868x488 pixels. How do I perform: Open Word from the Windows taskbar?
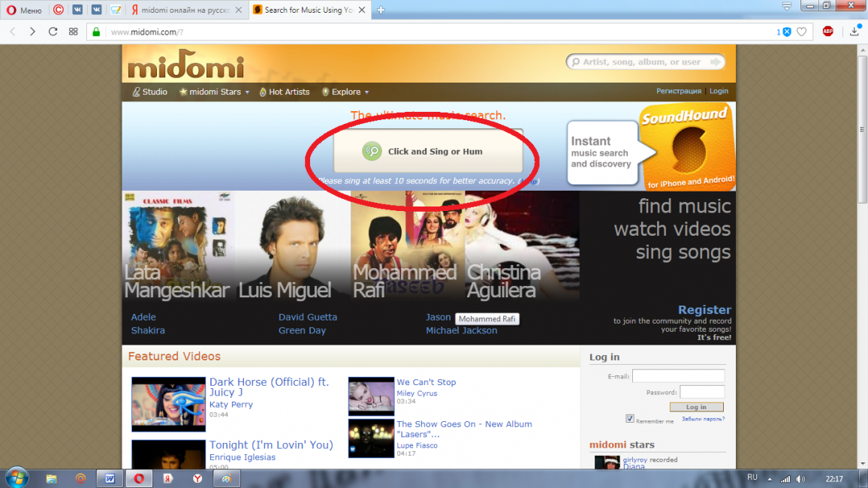tap(110, 478)
